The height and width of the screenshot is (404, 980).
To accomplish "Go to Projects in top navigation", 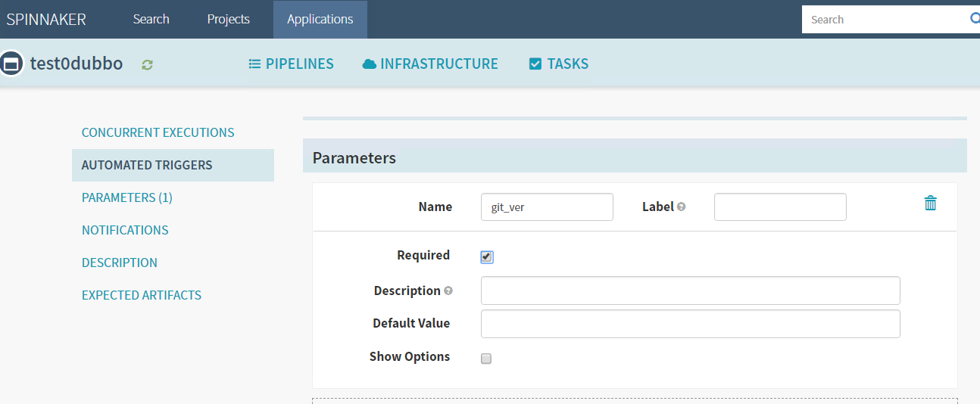I will coord(228,20).
